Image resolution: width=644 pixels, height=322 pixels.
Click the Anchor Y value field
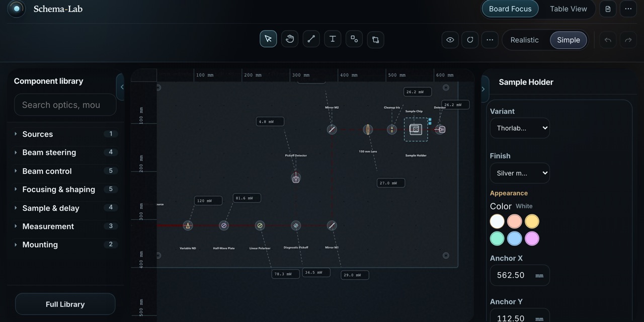pos(520,316)
